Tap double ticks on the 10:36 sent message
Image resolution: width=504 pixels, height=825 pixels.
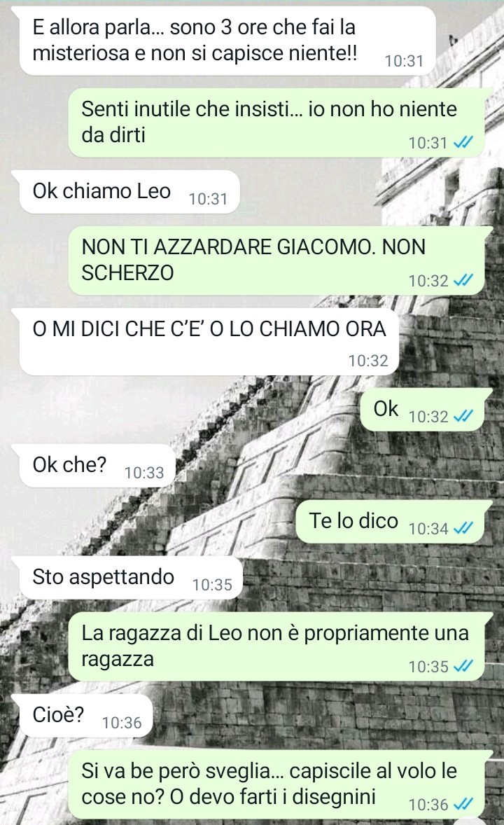[463, 804]
